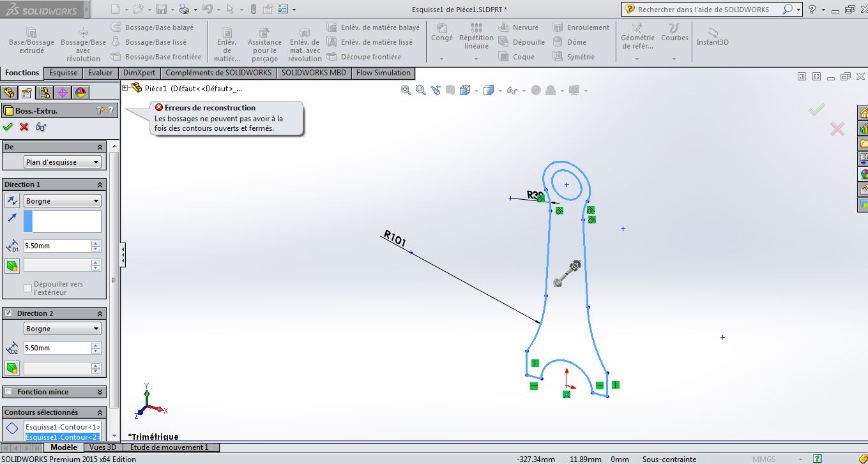
Task: Open the Plan d'esquisse dropdown
Action: coord(62,162)
